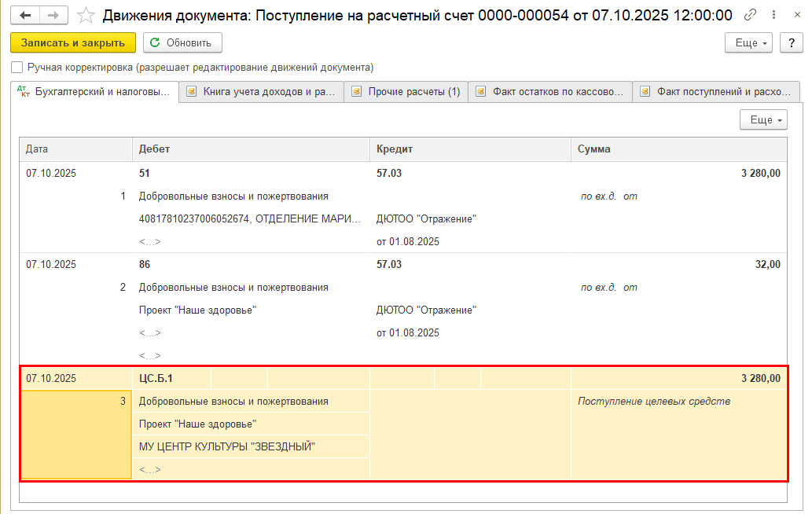Viewport: 812px width, 514px height.
Task: Open the Еще dropdown above the table
Action: coord(763,119)
